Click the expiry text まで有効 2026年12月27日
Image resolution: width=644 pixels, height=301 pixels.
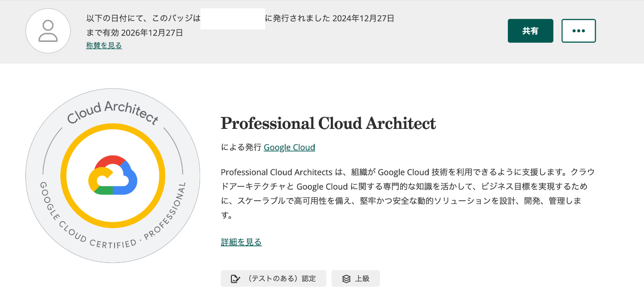[x=135, y=33]
